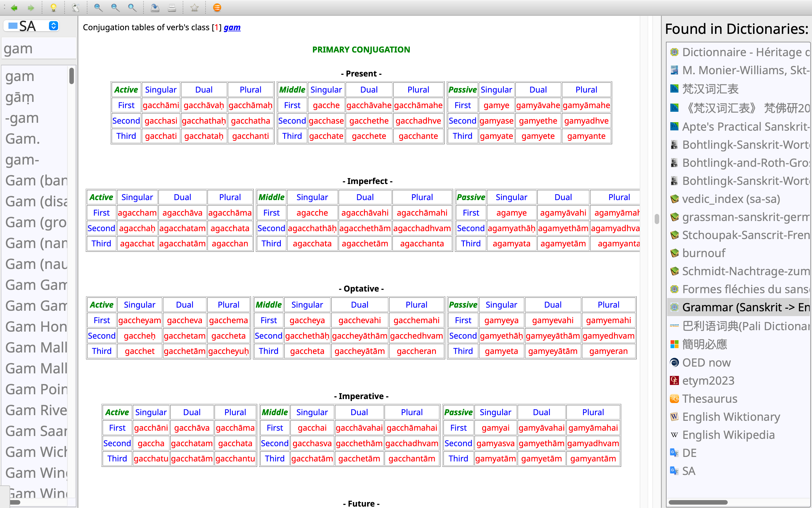Screen dimensions: 812x508
Task: Select the 梵汉词汇表 dictionary entry
Action: (x=738, y=89)
